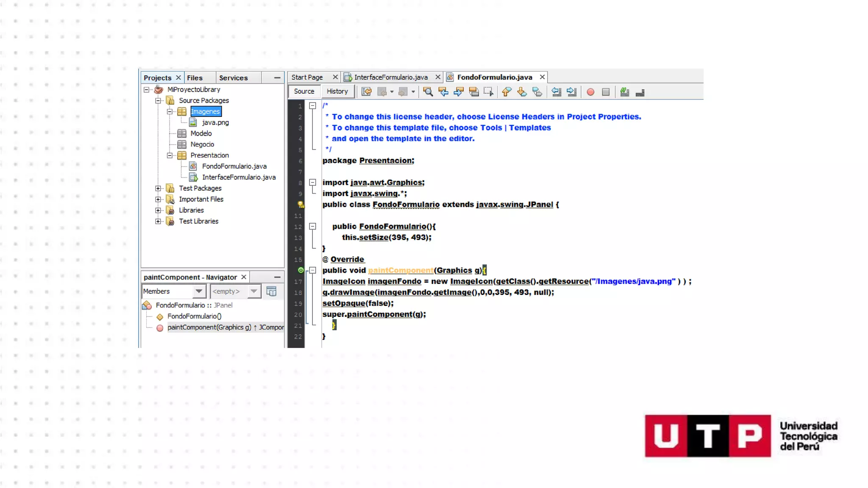Select java.png in the project tree
Screen dimensions: 868x488
215,123
